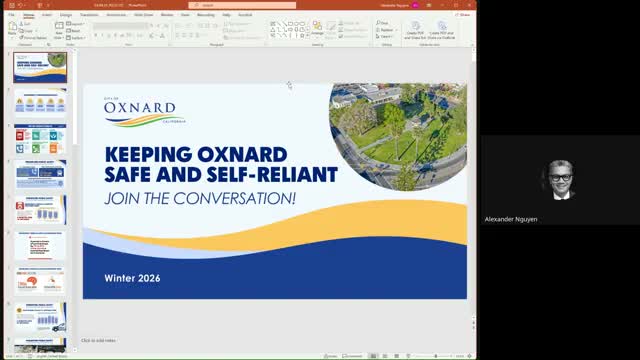Image resolution: width=640 pixels, height=360 pixels.
Task: Expand the Section dropdown
Action: coord(76,38)
